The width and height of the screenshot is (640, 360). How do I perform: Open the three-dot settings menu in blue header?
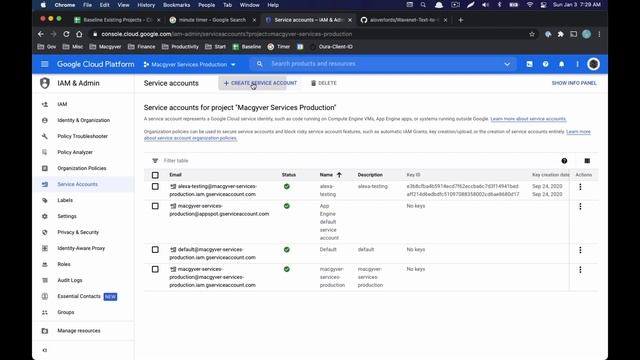[578, 64]
